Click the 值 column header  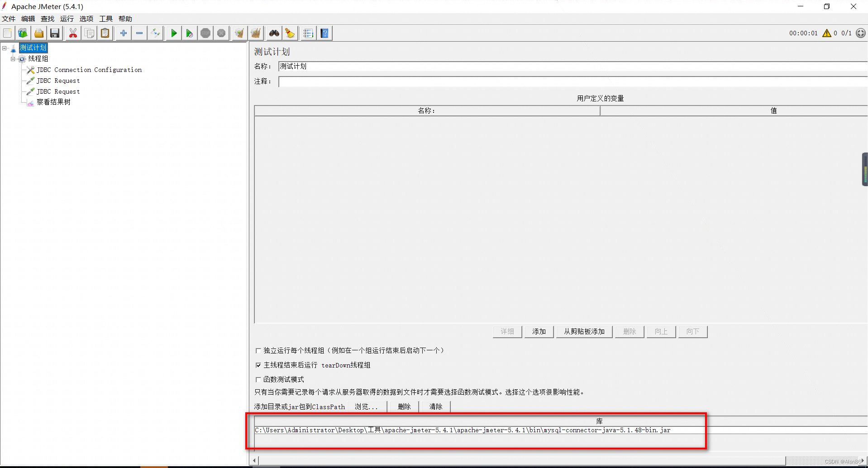(734, 110)
